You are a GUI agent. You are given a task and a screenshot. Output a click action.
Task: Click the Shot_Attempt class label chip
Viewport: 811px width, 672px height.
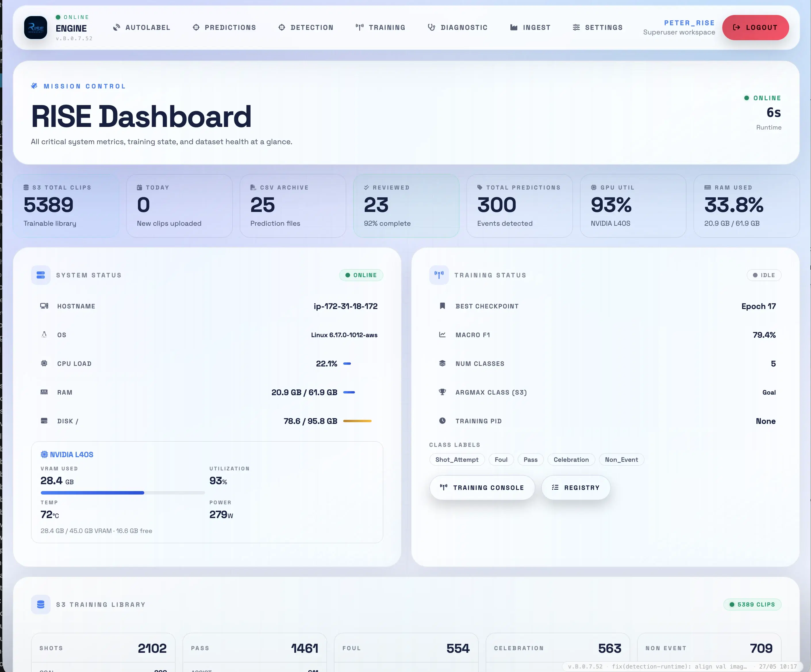[457, 459]
